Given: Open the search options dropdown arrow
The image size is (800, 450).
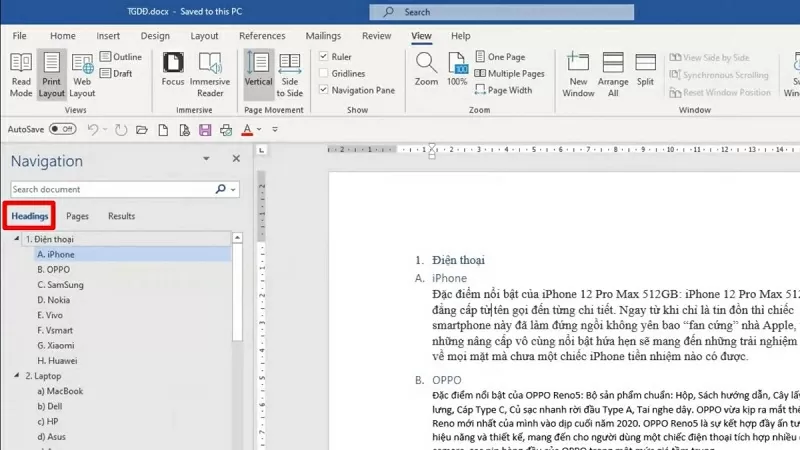Looking at the screenshot, I should coord(234,189).
